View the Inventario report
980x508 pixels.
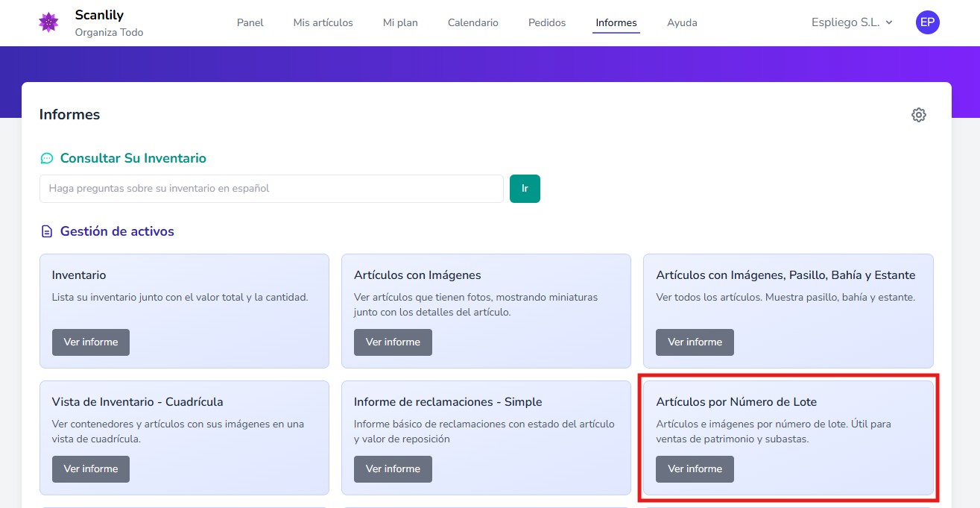(90, 342)
